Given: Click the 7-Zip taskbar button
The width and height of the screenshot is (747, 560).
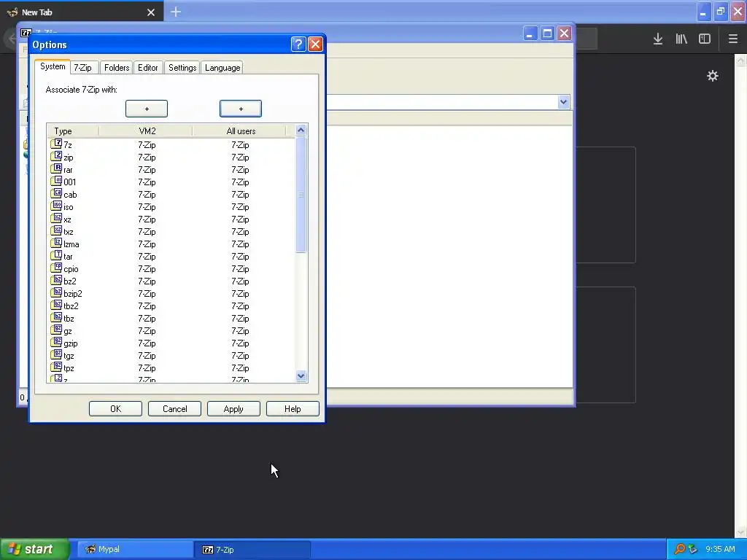Looking at the screenshot, I should [252, 549].
